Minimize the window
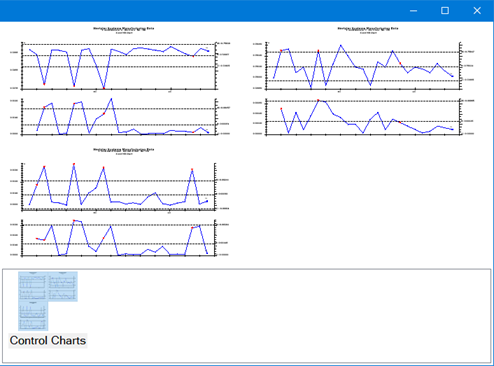The image size is (494, 366). click(414, 11)
